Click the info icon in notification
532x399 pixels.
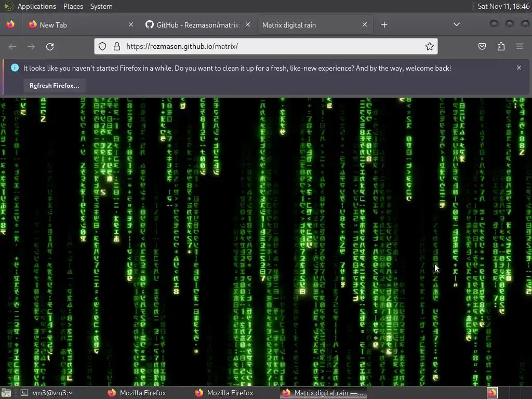click(15, 68)
